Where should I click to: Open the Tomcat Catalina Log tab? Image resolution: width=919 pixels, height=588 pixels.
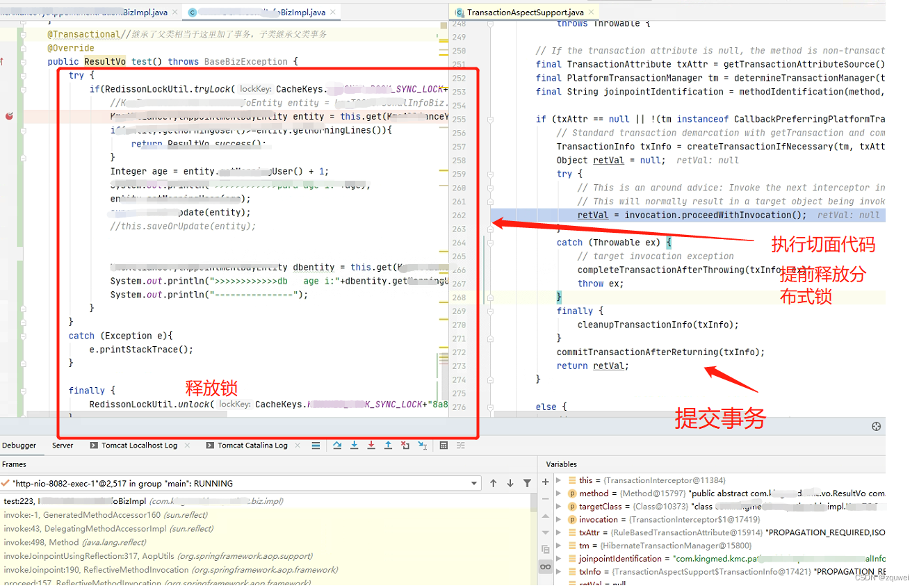[x=247, y=446]
